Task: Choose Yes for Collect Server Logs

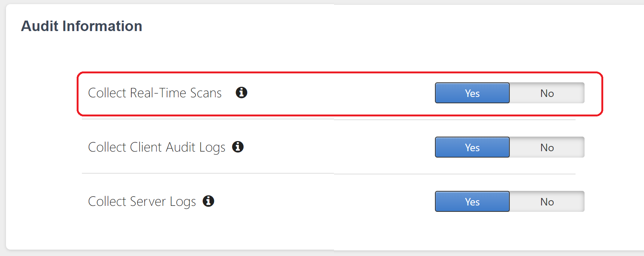Action: [472, 201]
